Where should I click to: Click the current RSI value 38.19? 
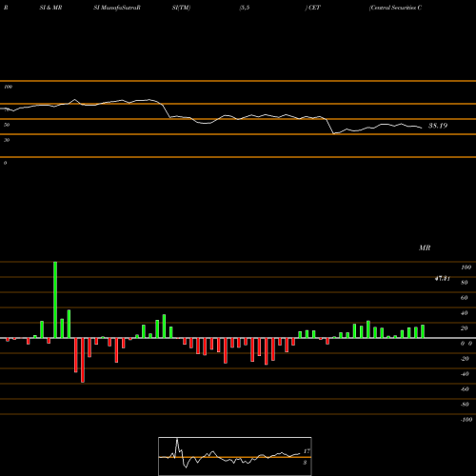click(438, 126)
